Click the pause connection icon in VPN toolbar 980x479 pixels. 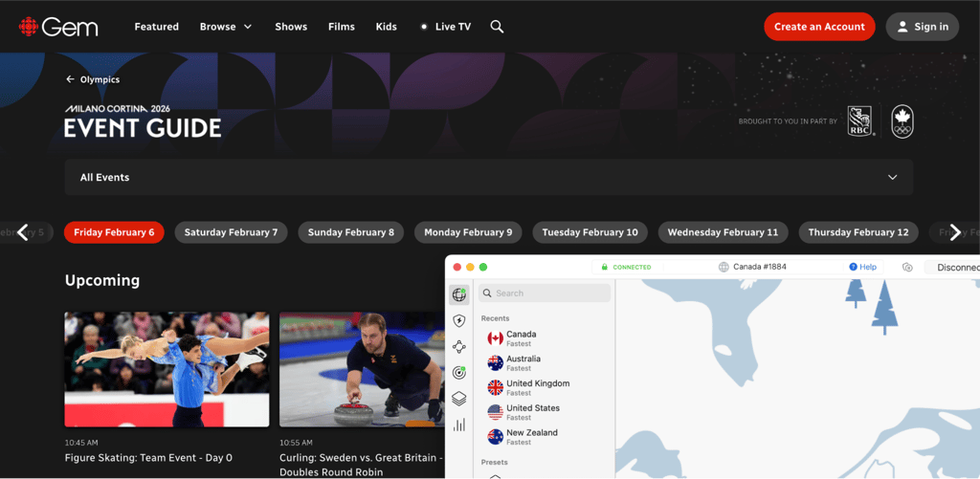click(907, 268)
